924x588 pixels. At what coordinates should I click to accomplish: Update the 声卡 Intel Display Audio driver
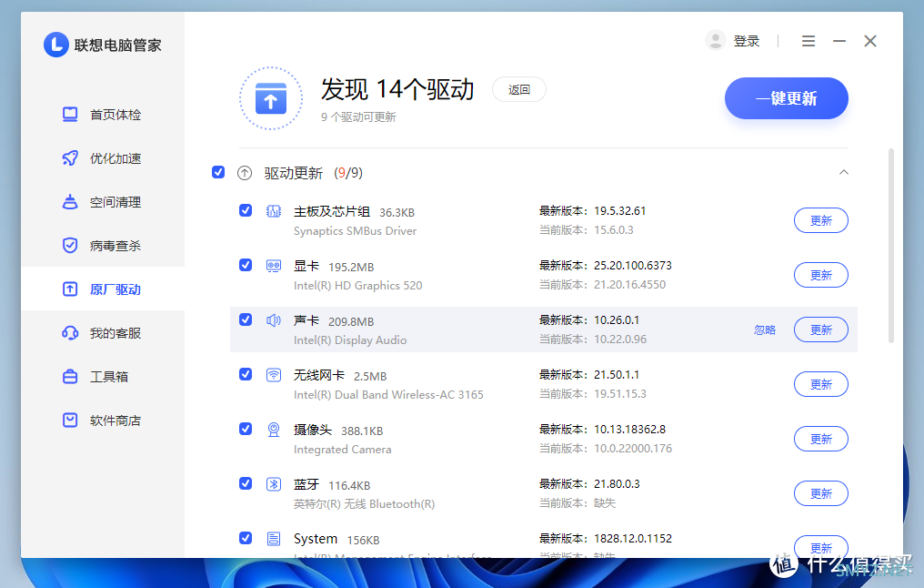[x=821, y=329]
